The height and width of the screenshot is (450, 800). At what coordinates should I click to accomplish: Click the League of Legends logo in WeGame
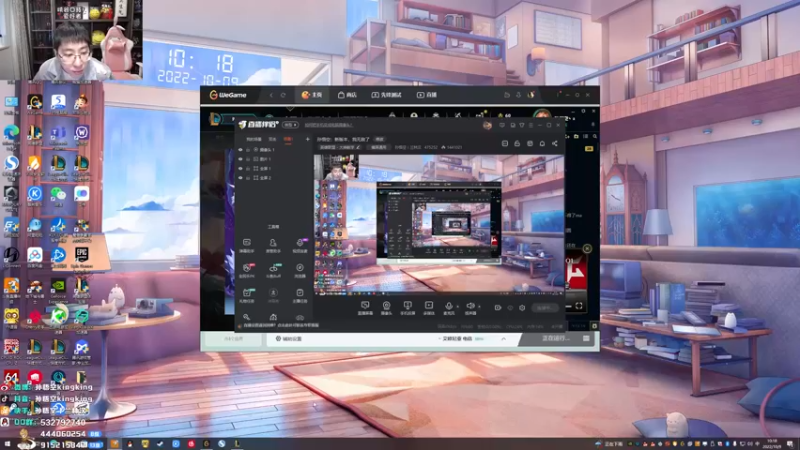[215, 119]
